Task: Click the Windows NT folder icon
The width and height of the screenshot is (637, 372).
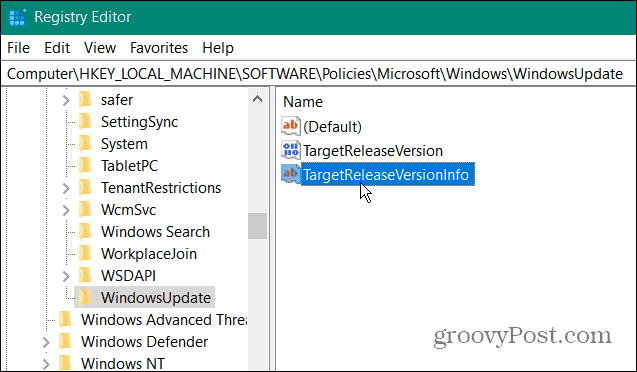Action: (x=65, y=363)
